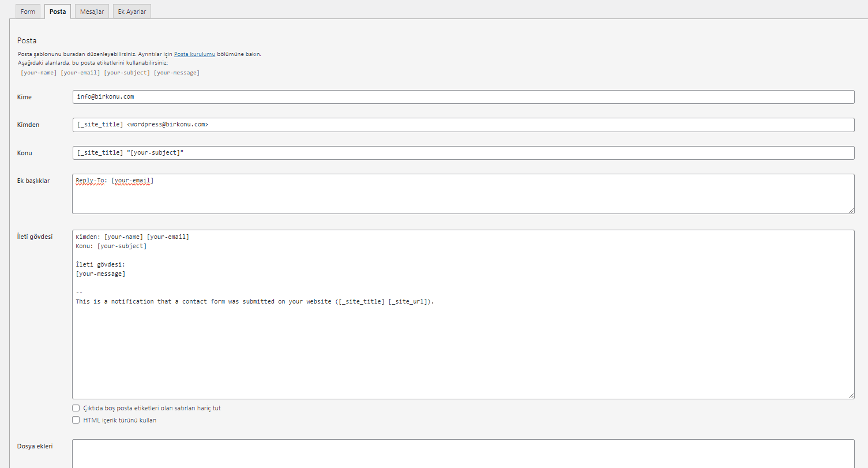
Task: Open the Mesajlar tab
Action: pyautogui.click(x=91, y=11)
